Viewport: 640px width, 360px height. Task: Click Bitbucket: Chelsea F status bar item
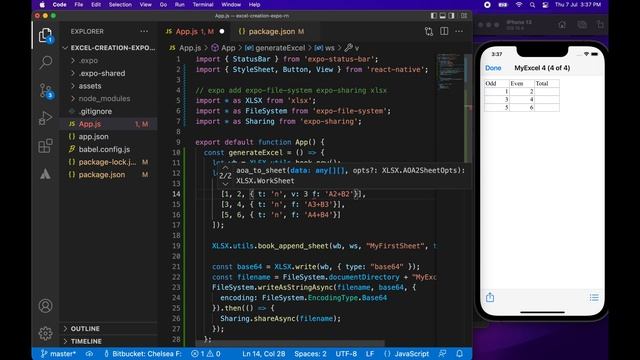click(143, 354)
